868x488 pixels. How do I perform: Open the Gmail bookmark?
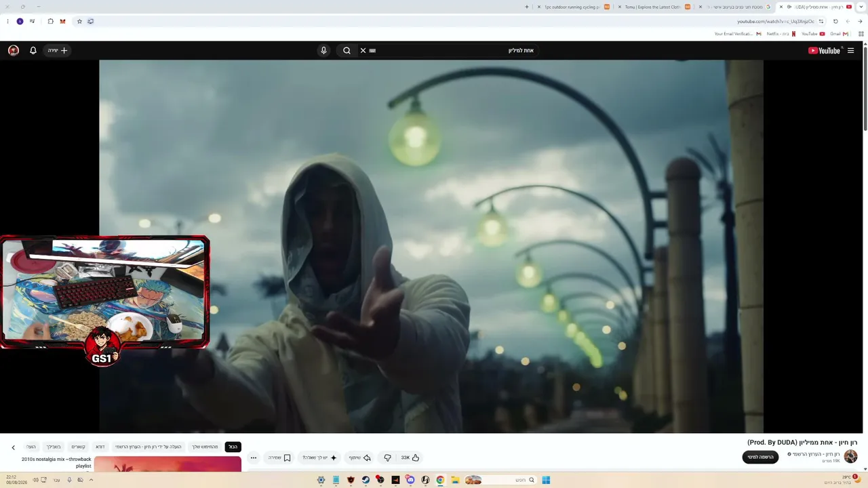[840, 34]
